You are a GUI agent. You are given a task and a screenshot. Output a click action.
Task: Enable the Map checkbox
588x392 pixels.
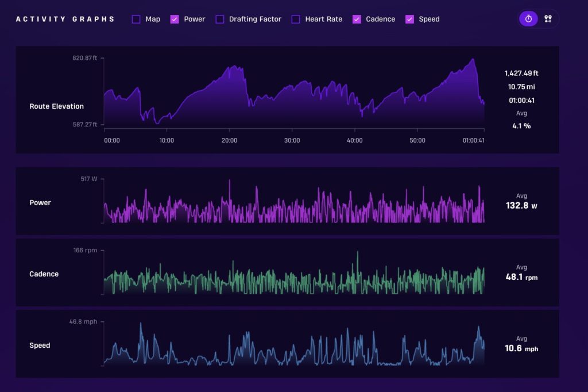pos(136,19)
